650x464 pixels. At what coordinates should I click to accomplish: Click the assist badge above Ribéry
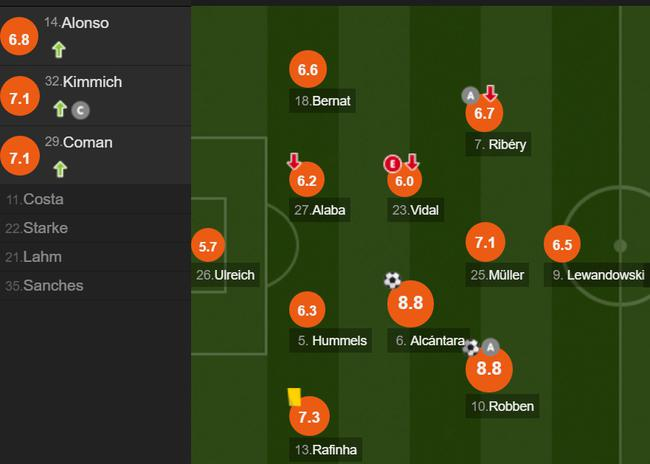470,95
